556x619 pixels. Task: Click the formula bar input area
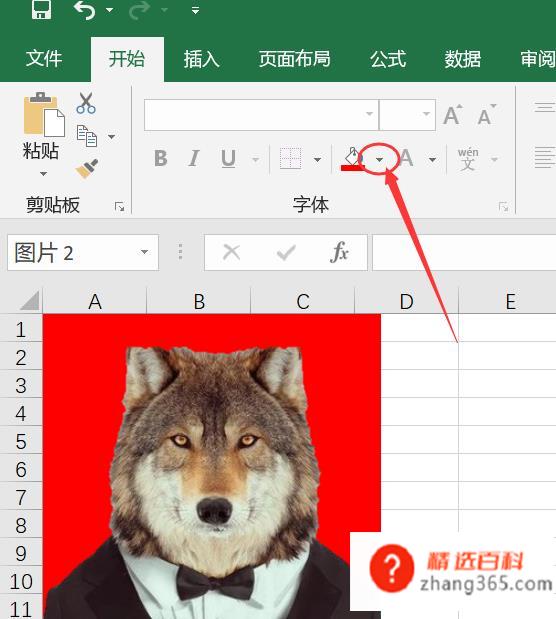[x=464, y=253]
